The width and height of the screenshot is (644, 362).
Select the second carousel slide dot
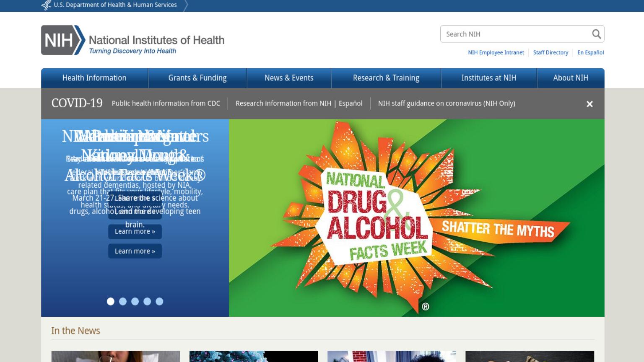(123, 301)
